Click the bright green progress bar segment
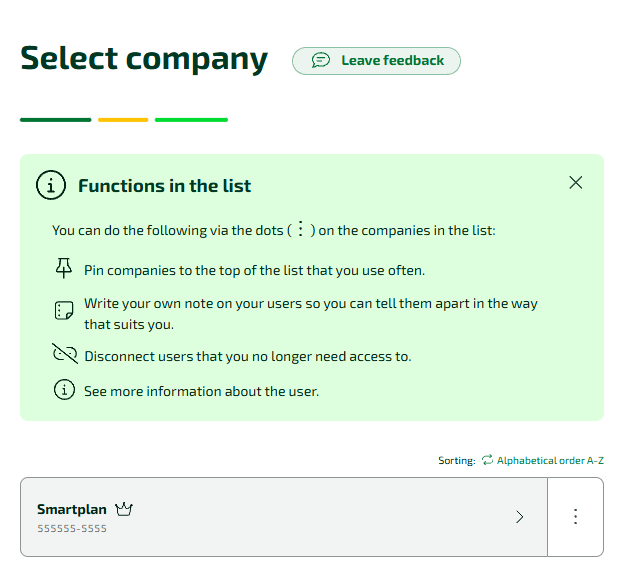 (191, 120)
